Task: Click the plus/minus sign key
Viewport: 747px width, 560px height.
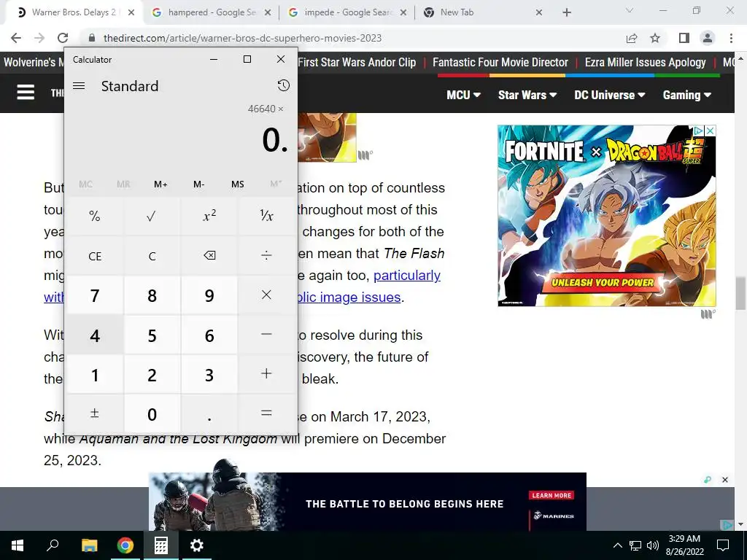Action: (95, 414)
